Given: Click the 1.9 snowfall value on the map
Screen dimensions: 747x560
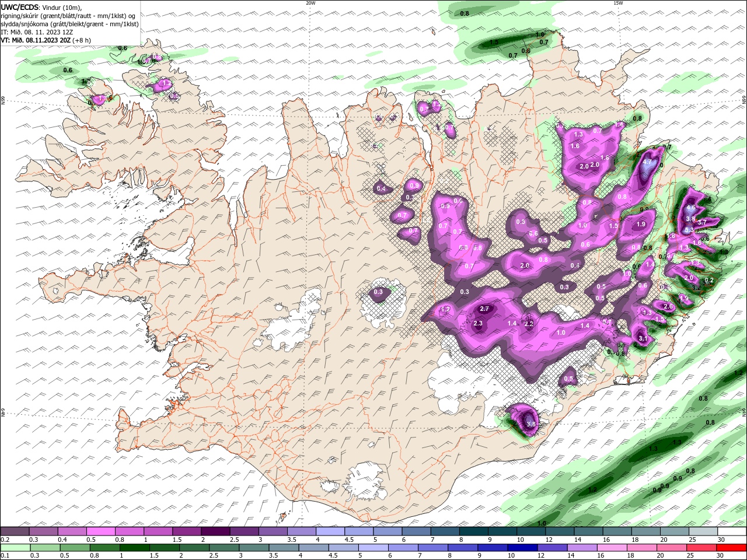Looking at the screenshot, I should pos(641,225).
